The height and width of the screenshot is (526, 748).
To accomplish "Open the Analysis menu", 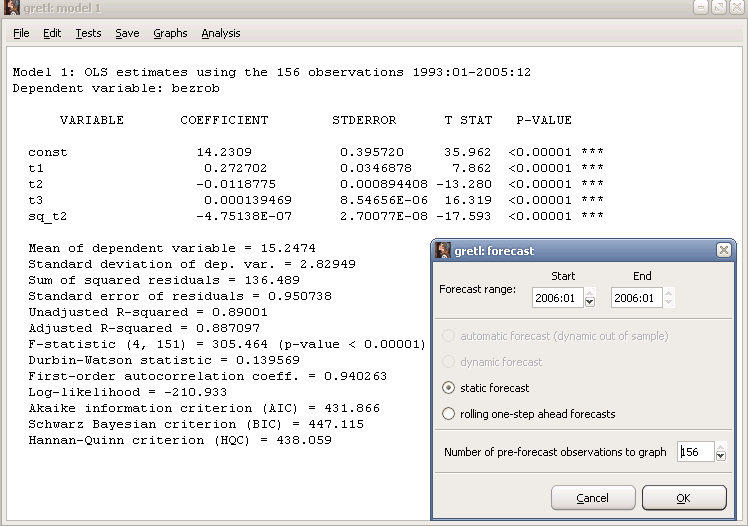I will [x=221, y=33].
